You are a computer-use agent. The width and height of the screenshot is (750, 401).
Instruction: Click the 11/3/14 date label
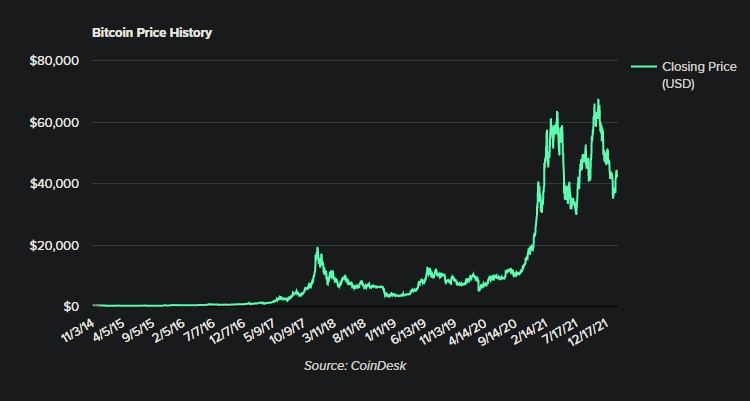click(79, 330)
